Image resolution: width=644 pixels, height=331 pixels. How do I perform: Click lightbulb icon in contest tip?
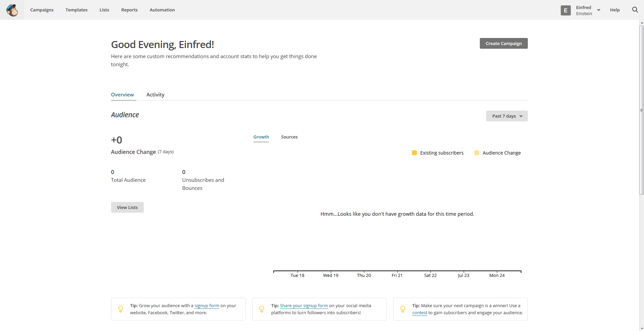click(403, 309)
